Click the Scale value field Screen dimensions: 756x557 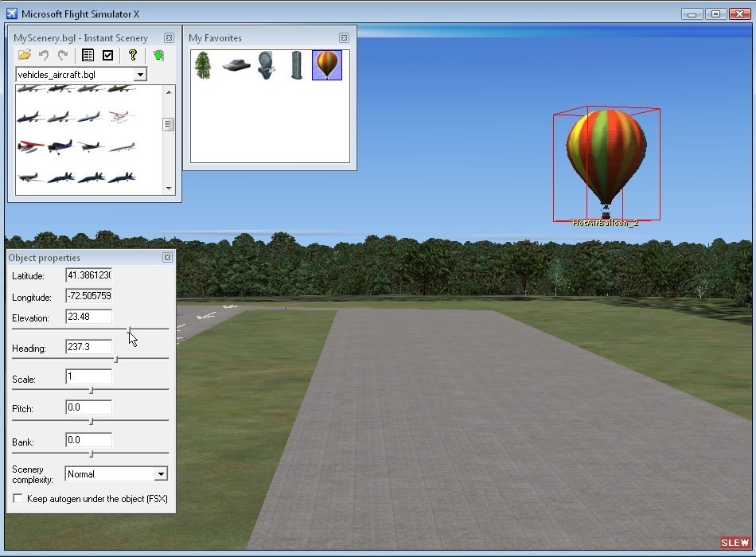[88, 376]
